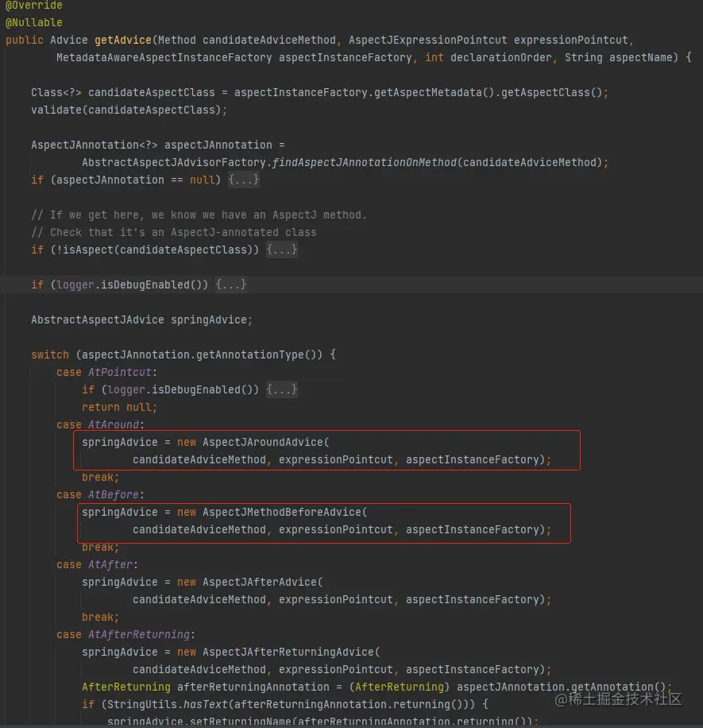Click the (AfterReturning) cast expression
This screenshot has height=728, width=703.
[399, 687]
